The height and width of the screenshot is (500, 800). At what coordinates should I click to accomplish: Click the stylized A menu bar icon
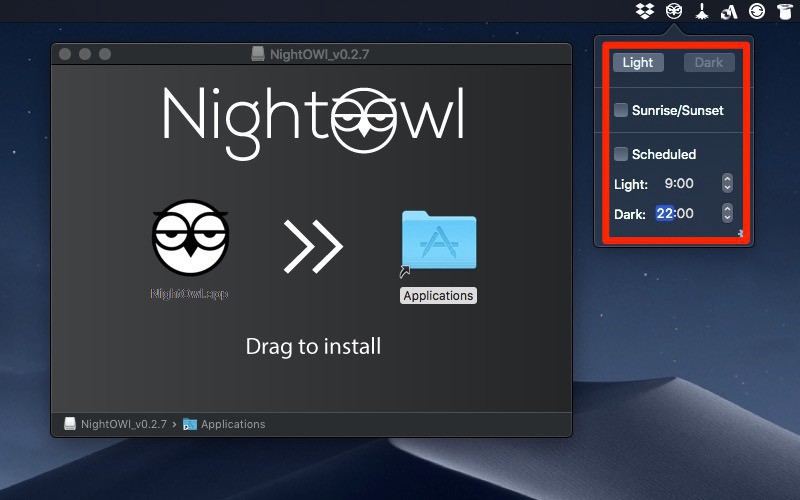click(x=729, y=11)
